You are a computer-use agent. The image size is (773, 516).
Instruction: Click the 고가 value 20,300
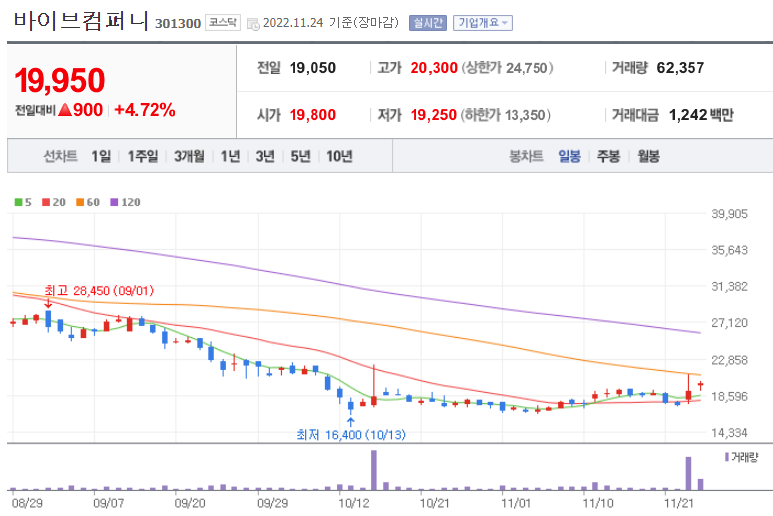tap(434, 68)
